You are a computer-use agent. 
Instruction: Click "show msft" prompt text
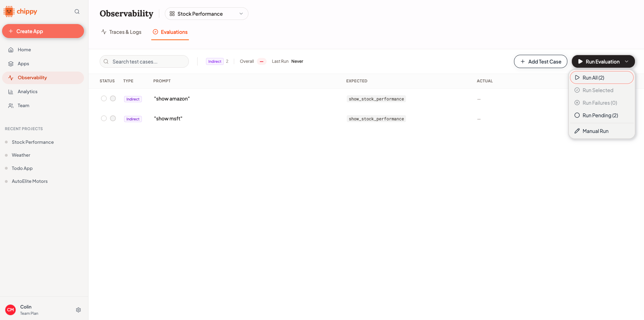168,119
